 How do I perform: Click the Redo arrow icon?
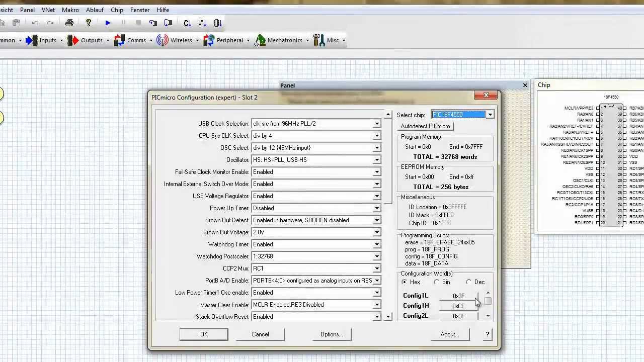tap(50, 23)
